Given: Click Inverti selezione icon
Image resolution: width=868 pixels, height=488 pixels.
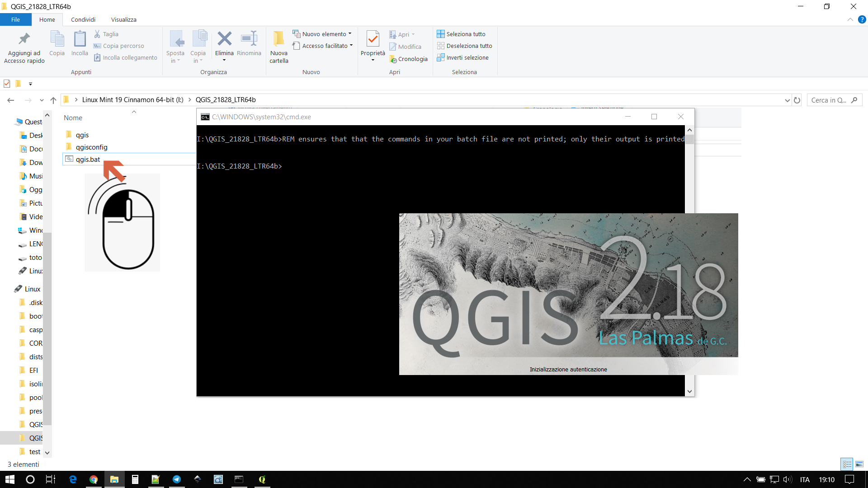Looking at the screenshot, I should [x=441, y=57].
